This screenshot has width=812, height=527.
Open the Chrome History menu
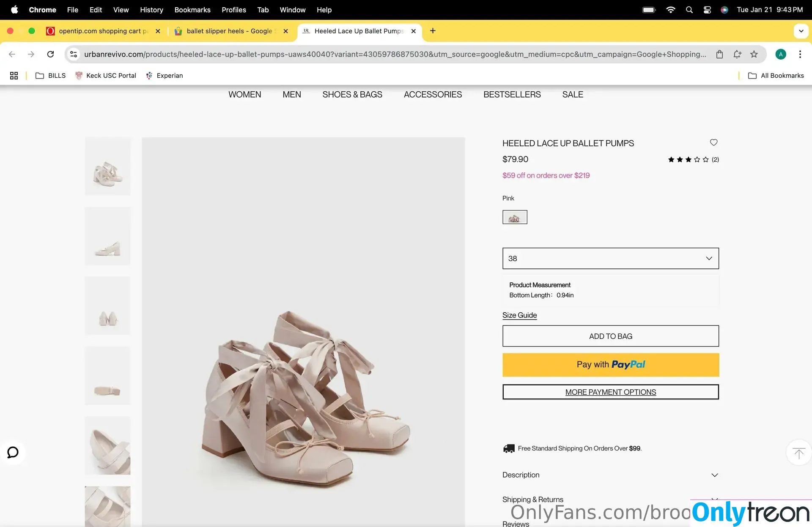[x=151, y=10]
